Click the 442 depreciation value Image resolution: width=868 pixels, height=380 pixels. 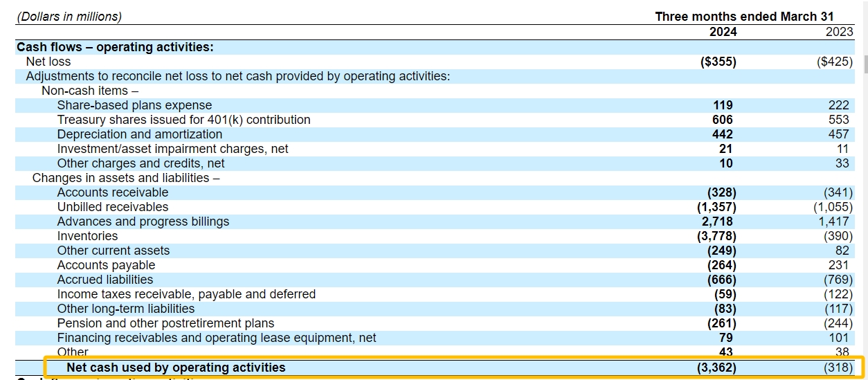pos(723,134)
